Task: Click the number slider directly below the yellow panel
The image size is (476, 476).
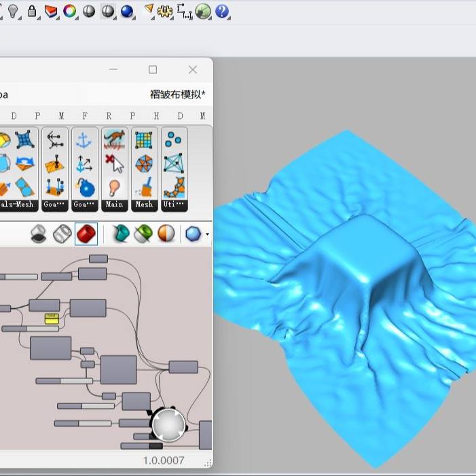Action: 30,329
